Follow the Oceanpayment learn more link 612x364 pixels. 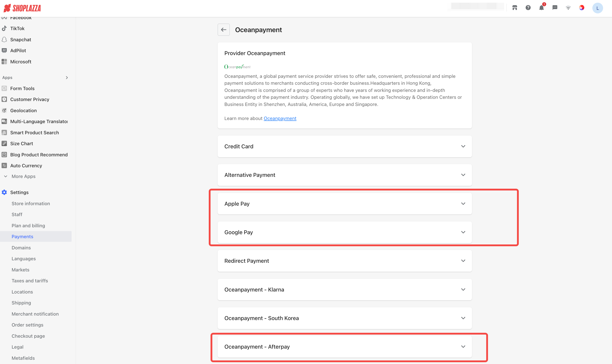280,118
